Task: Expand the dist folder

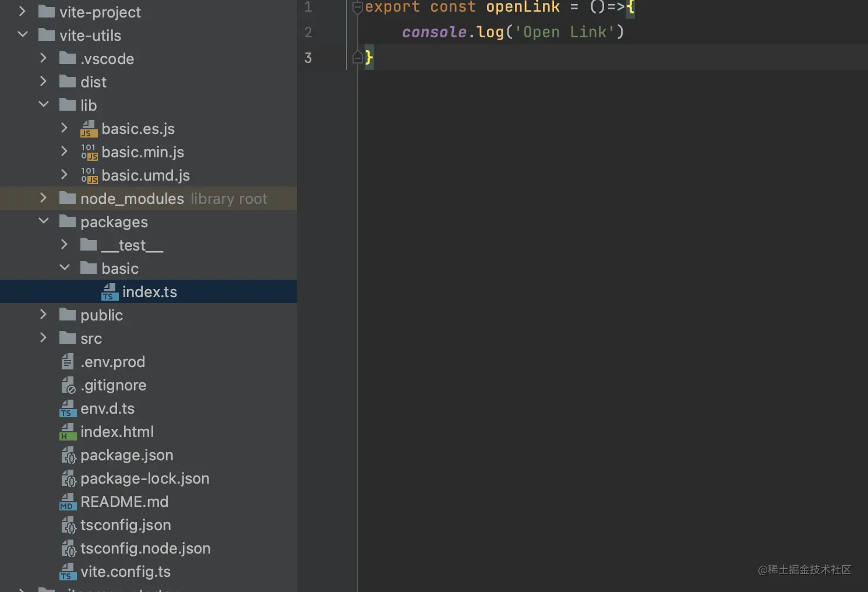Action: [43, 81]
